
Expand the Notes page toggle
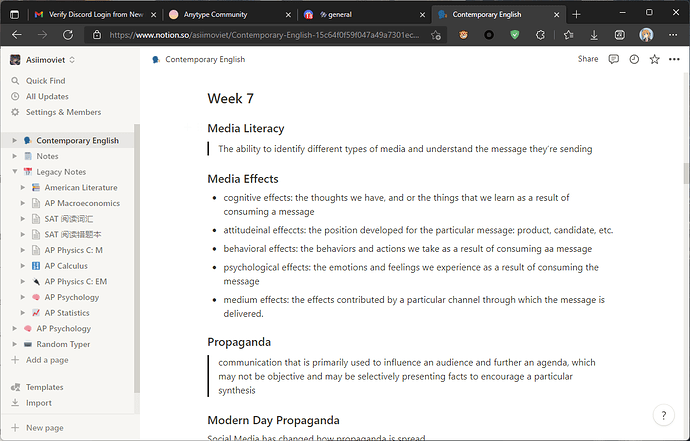coord(15,156)
